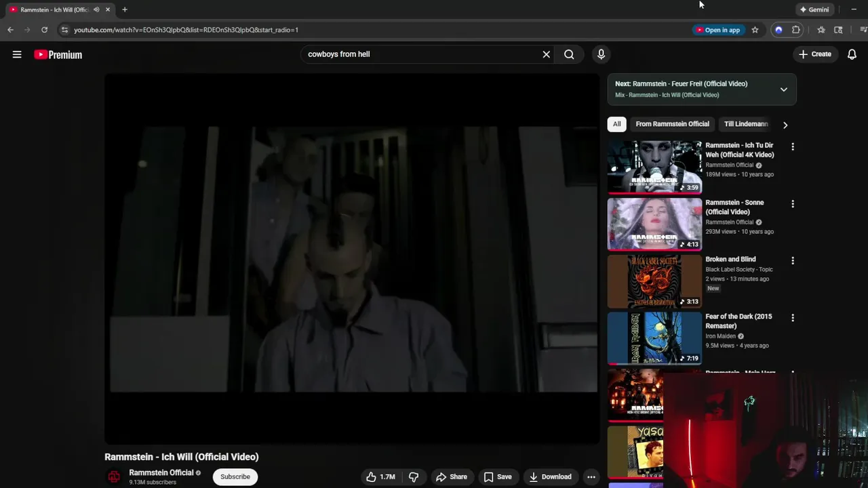Open more actions menu under video
This screenshot has height=488, width=868.
(591, 476)
